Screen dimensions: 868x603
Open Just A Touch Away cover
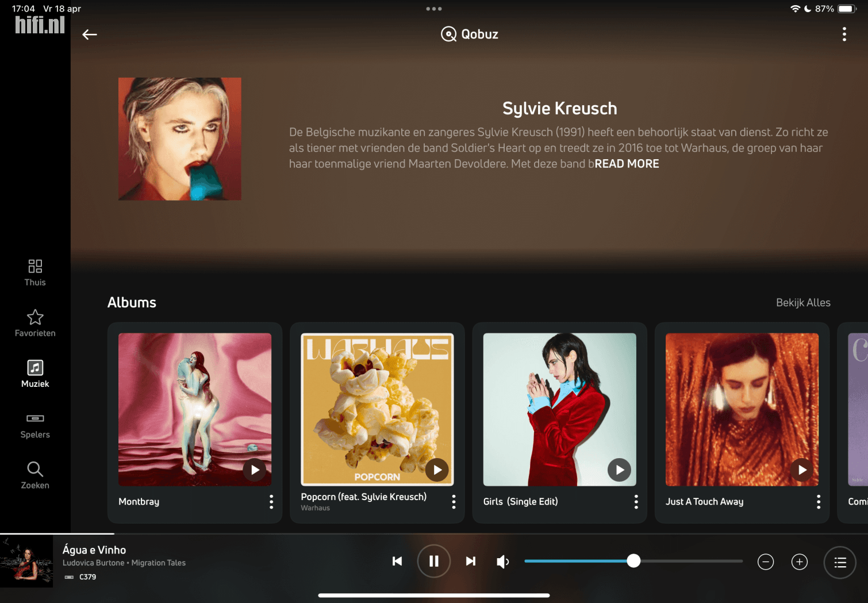tap(742, 409)
